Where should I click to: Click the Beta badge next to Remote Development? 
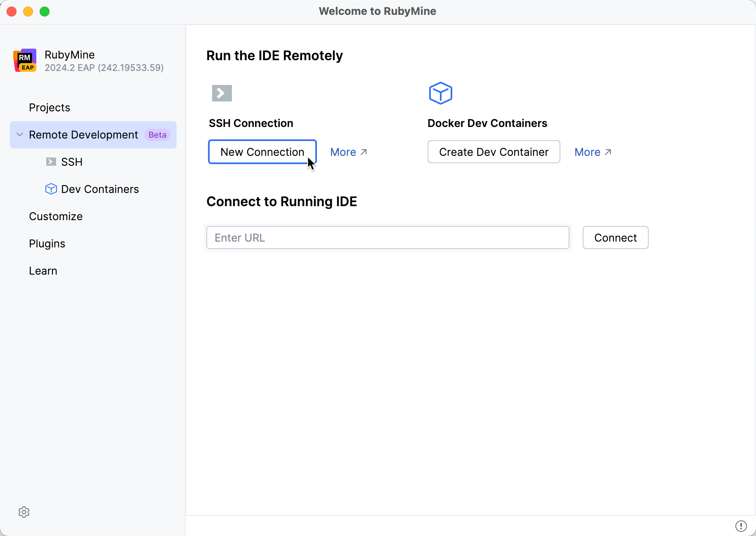(x=157, y=134)
